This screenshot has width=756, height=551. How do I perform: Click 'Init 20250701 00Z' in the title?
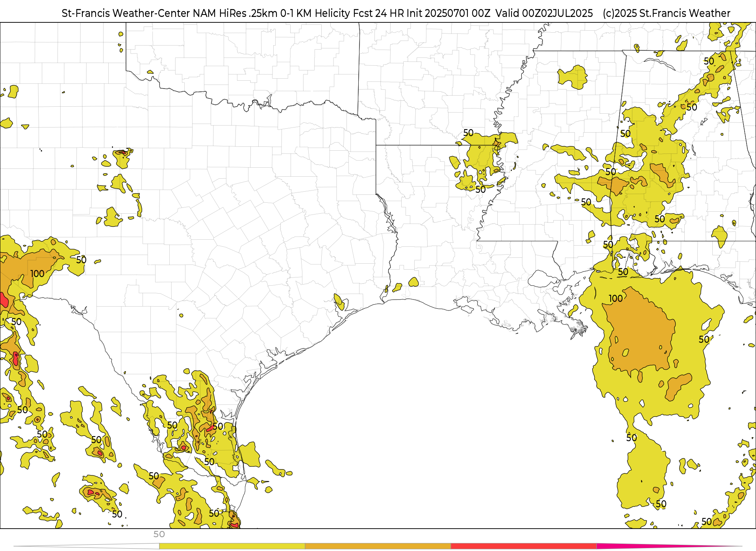[x=448, y=13]
